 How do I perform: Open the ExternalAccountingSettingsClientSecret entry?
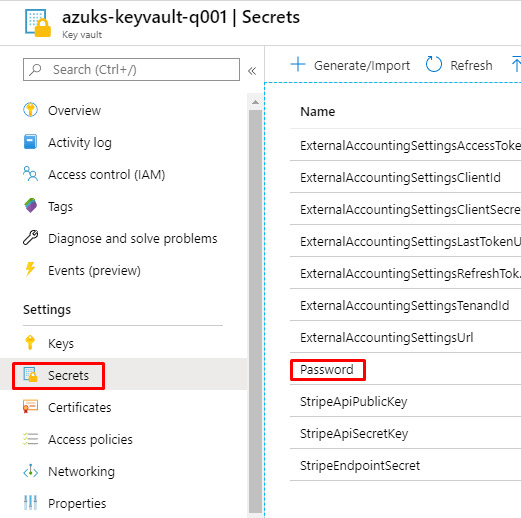(411, 210)
